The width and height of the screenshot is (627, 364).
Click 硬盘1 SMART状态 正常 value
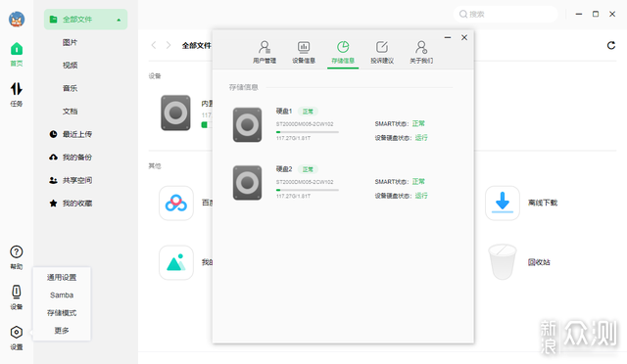click(418, 123)
